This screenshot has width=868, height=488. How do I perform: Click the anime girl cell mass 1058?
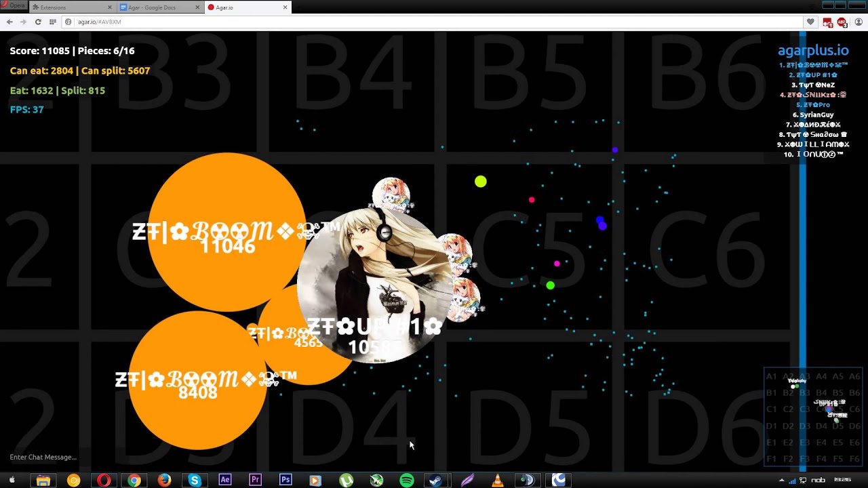pos(374,286)
